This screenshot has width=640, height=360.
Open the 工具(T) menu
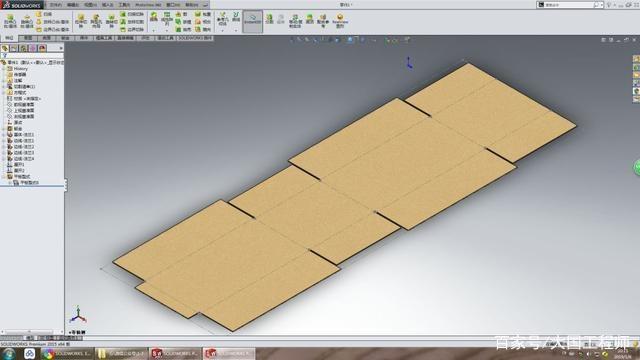pos(124,5)
